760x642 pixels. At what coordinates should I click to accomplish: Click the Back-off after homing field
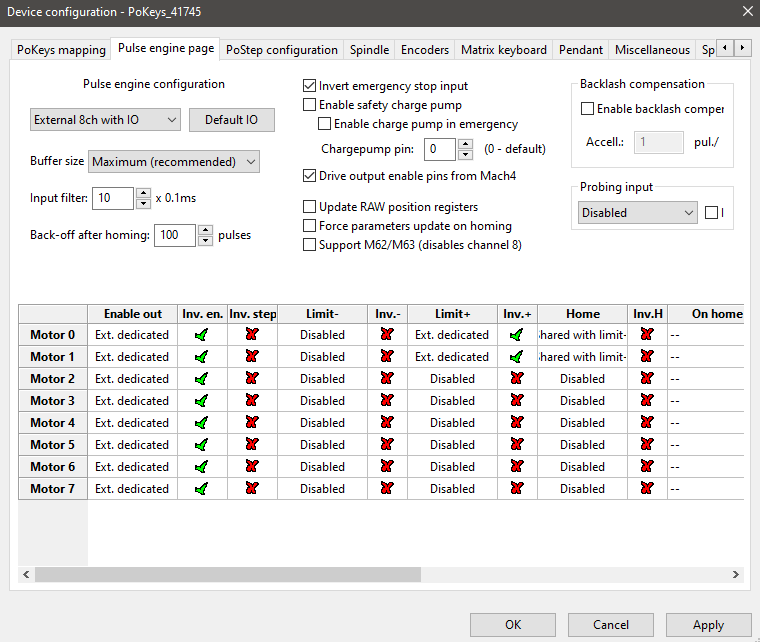[175, 235]
